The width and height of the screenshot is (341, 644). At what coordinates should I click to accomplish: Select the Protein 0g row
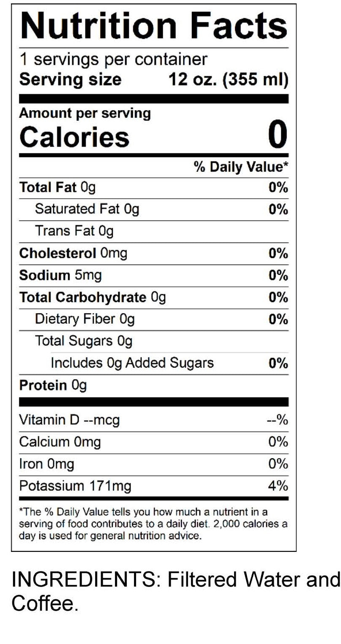tap(53, 385)
